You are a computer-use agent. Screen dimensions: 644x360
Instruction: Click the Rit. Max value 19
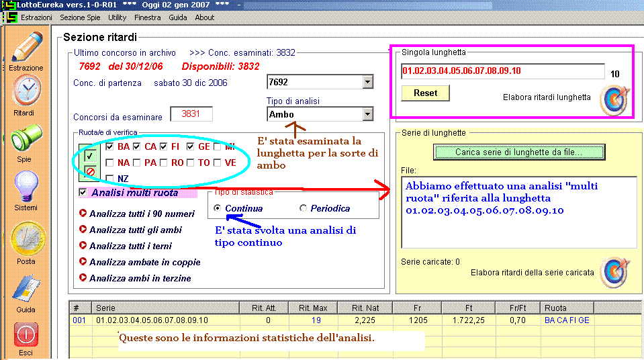pos(316,320)
